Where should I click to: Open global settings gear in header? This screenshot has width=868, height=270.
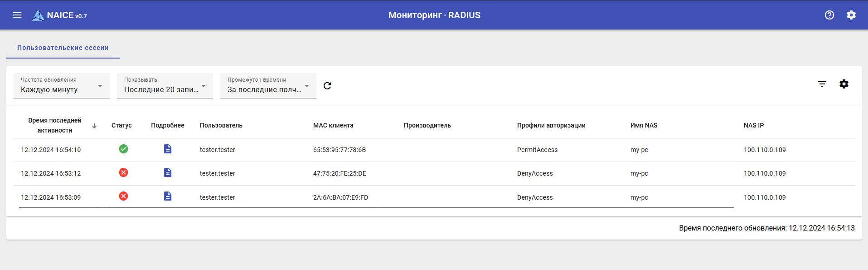point(851,15)
